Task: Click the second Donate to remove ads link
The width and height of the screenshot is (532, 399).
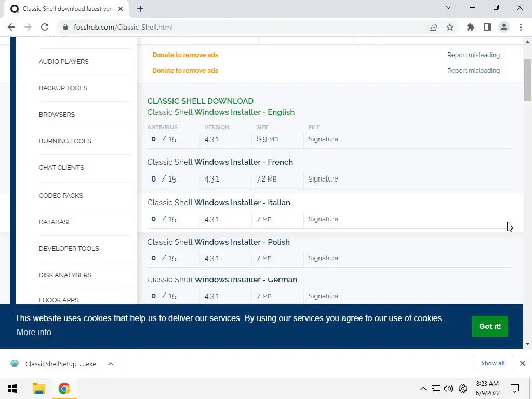Action: [185, 71]
